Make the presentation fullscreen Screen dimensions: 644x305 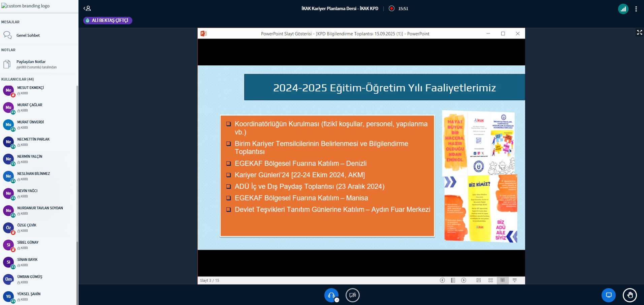point(639,32)
